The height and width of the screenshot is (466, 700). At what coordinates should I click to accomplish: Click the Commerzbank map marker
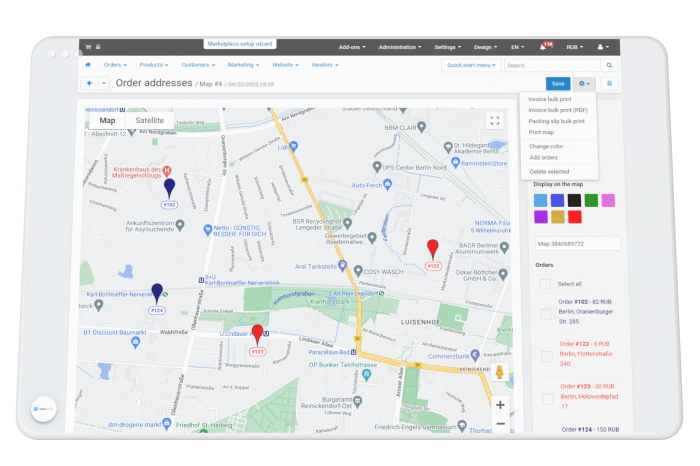click(x=475, y=355)
